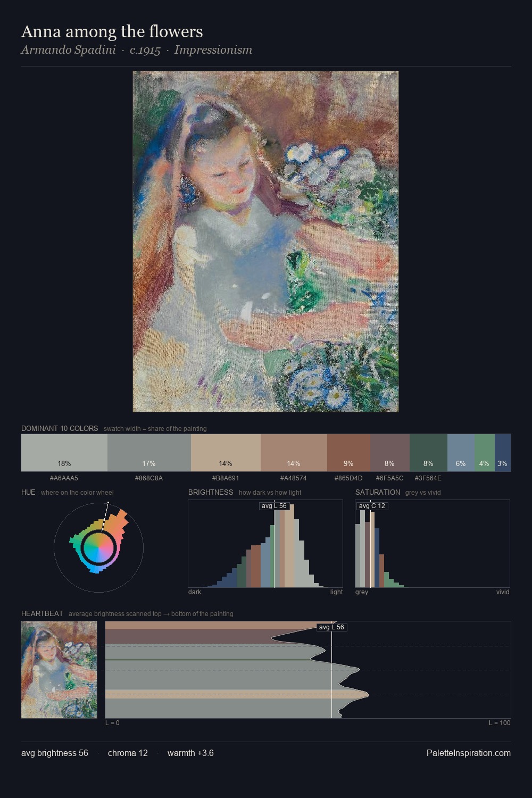Click the 'L = 0' axis label
The width and height of the screenshot is (532, 798).
pyautogui.click(x=112, y=723)
